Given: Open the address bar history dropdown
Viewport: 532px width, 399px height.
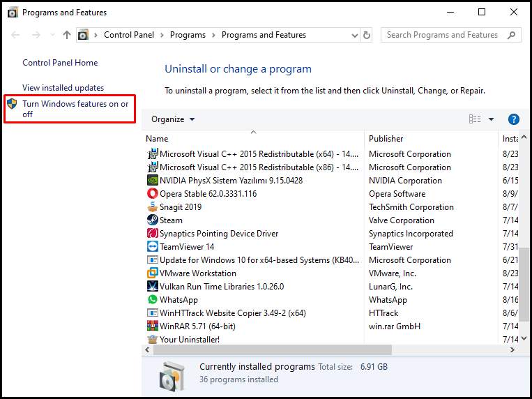Looking at the screenshot, I should pos(355,36).
